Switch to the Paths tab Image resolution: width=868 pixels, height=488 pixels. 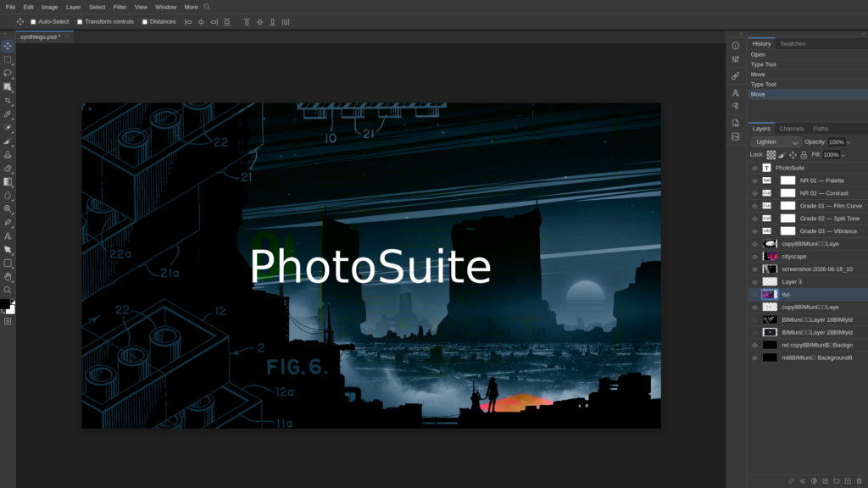point(821,129)
